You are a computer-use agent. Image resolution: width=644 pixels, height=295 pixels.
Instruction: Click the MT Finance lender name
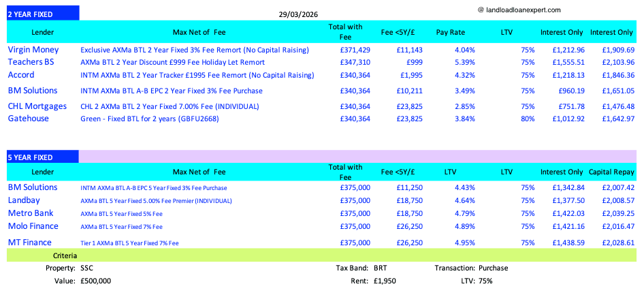click(x=30, y=243)
